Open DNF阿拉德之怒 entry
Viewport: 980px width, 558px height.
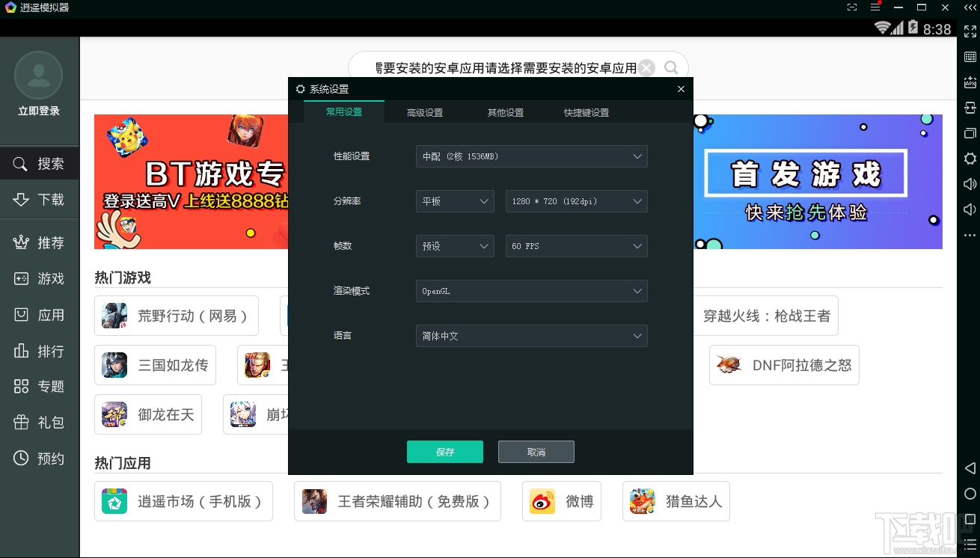pos(784,365)
